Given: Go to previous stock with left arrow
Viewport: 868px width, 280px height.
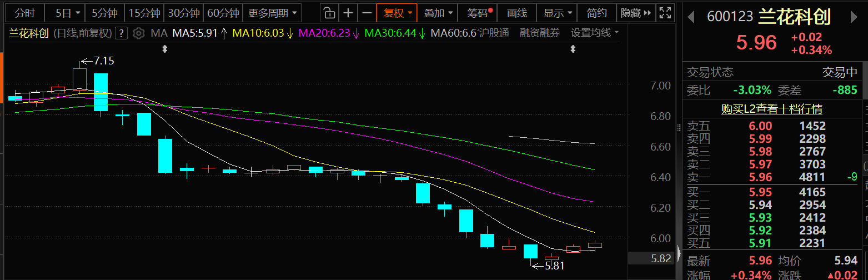Looking at the screenshot, I should 691,17.
